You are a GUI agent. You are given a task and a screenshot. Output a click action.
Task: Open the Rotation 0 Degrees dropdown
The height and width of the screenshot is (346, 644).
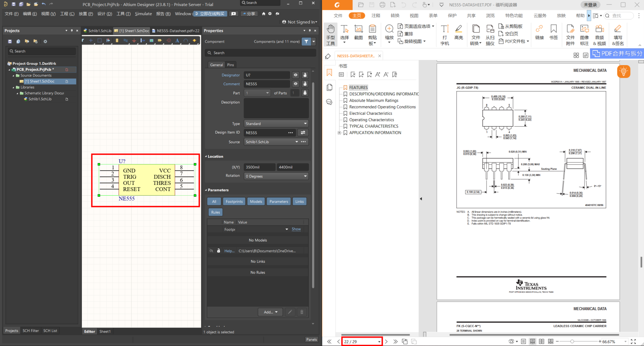pyautogui.click(x=276, y=176)
